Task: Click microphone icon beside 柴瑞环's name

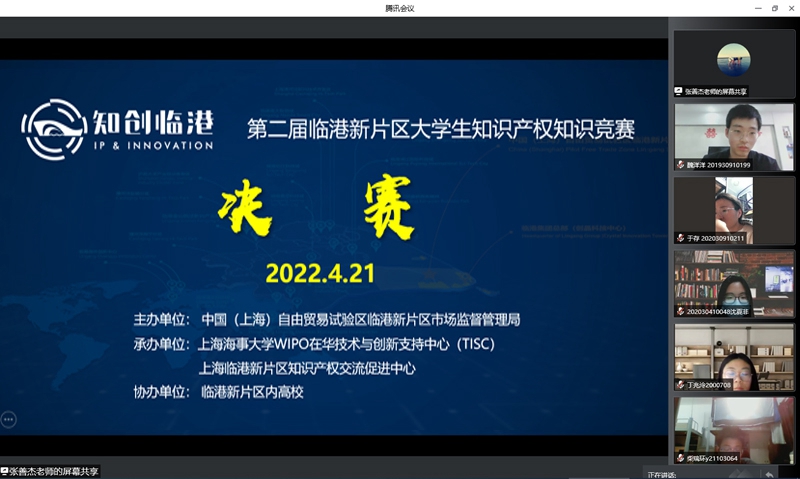Action: coord(680,458)
